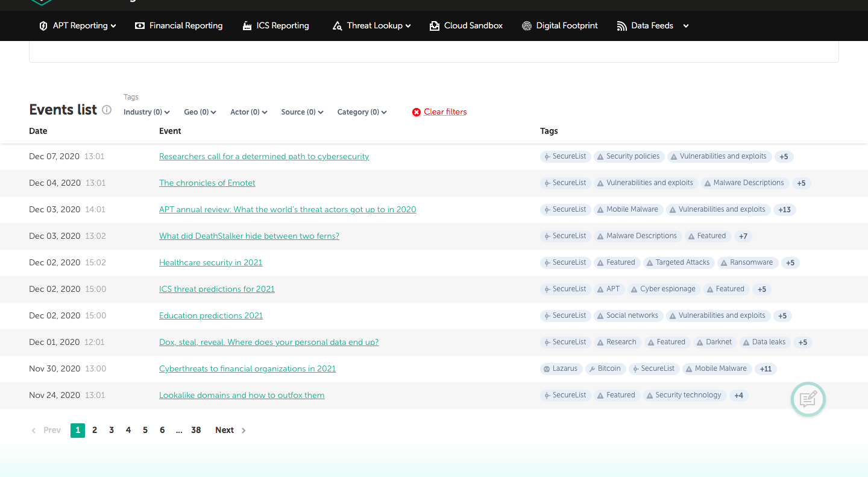
Task: Click the Data Feeds RSS icon
Action: tap(622, 26)
